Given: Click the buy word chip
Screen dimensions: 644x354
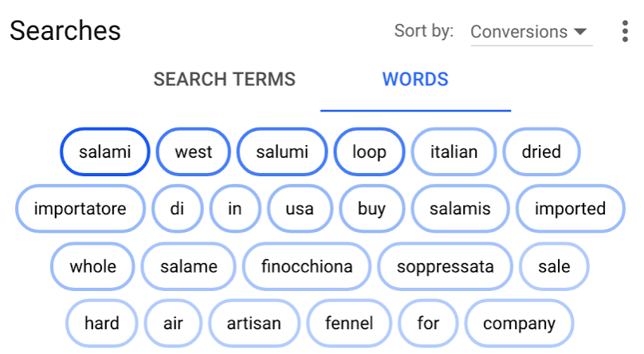Looking at the screenshot, I should tap(371, 209).
